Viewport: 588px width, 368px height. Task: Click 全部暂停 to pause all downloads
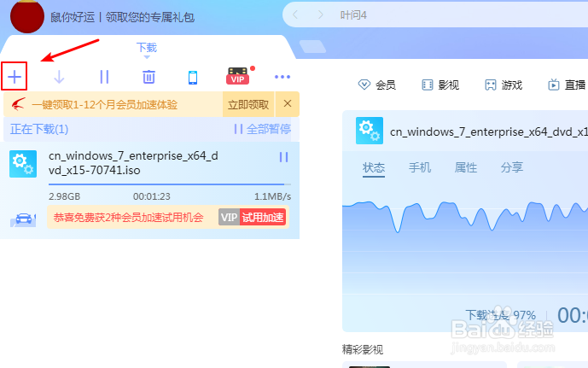263,129
